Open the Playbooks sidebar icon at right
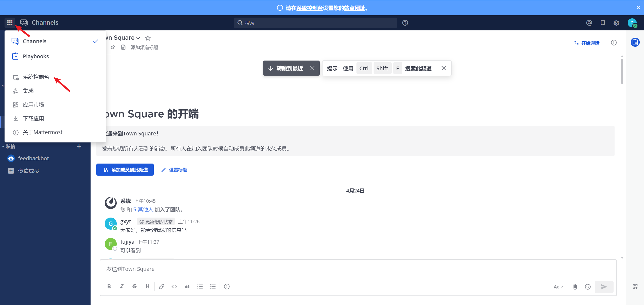644x305 pixels. tap(635, 42)
